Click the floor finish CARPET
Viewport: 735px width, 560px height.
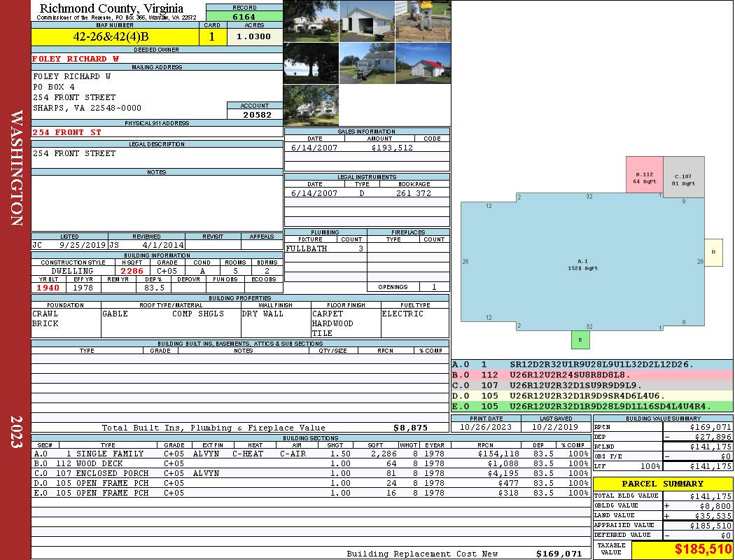pos(327,314)
